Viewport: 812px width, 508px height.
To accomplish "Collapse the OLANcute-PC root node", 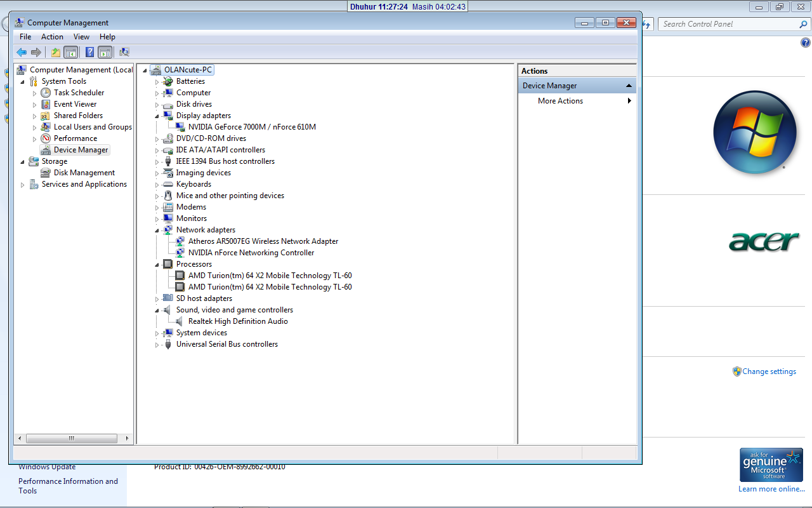I will click(x=145, y=70).
